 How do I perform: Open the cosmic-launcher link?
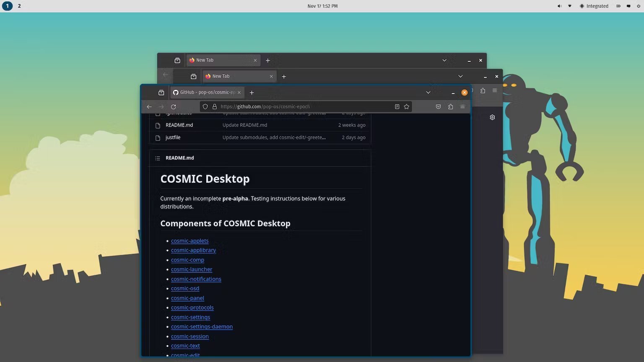(192, 269)
